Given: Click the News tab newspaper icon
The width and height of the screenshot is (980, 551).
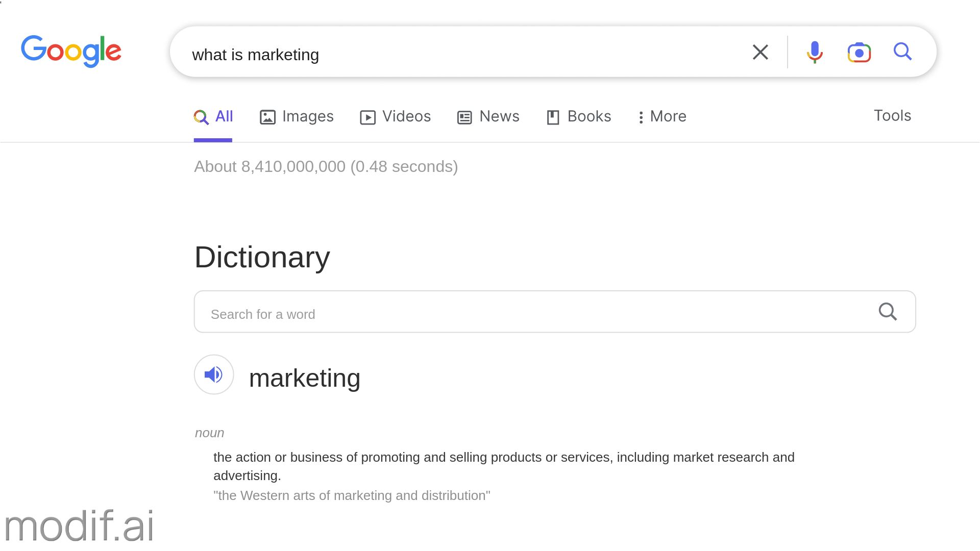Looking at the screenshot, I should [x=464, y=117].
